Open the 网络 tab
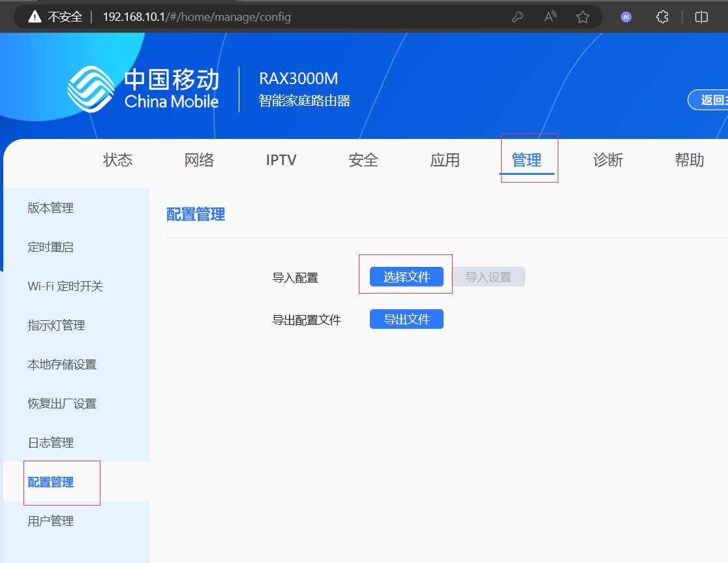The image size is (728, 563). pyautogui.click(x=199, y=160)
